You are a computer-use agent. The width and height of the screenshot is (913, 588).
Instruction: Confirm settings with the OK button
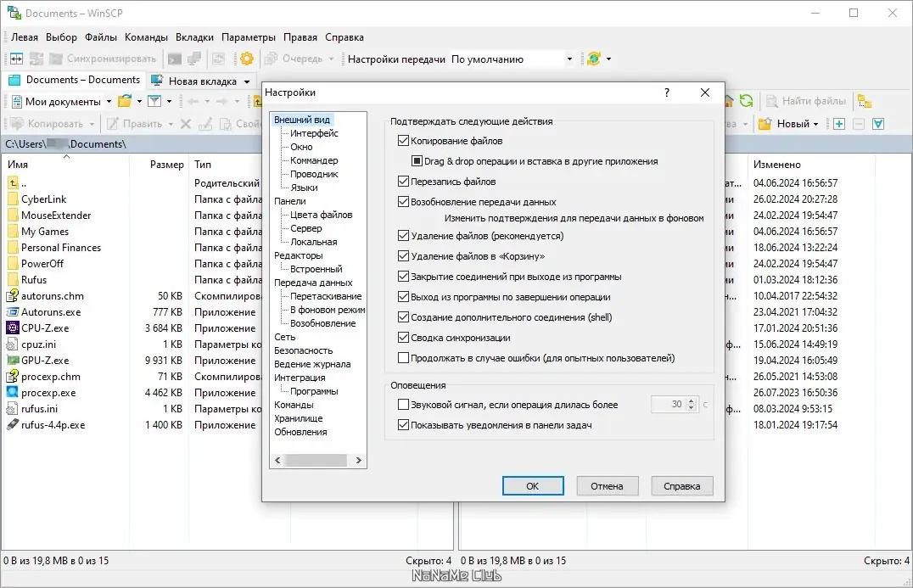(533, 485)
